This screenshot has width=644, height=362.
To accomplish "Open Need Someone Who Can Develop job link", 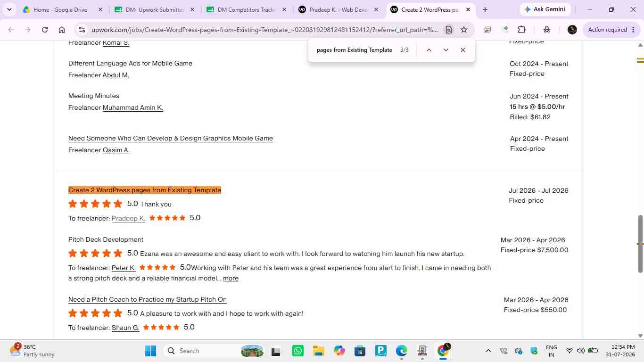I will tap(171, 139).
